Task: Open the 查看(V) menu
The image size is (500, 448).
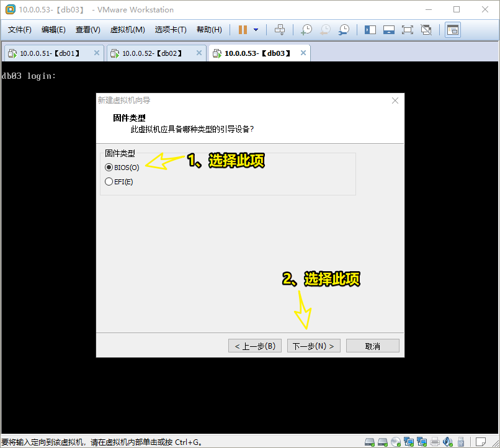Action: [x=88, y=30]
